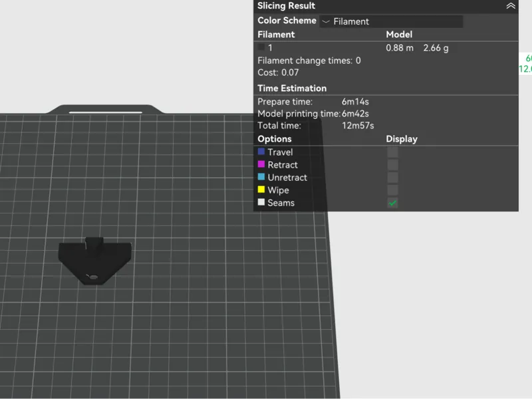Select the black model on the build plate
532x399 pixels.
coord(94,261)
